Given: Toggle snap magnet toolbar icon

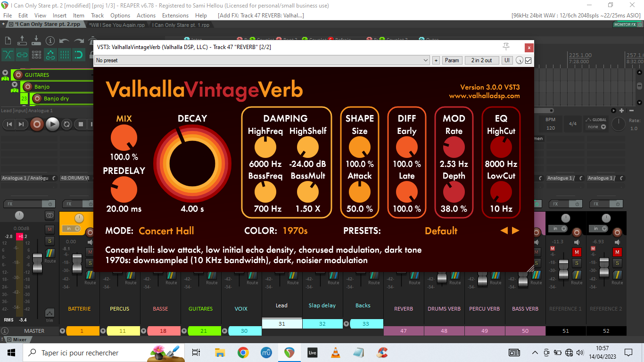Looking at the screenshot, I should click(x=79, y=55).
